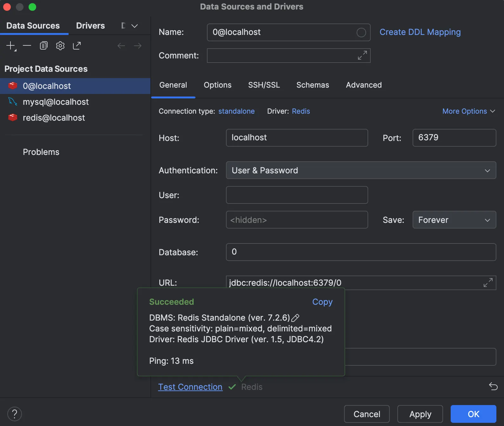Viewport: 504px width, 426px height.
Task: Click the color circle in the Name field
Action: pos(361,32)
